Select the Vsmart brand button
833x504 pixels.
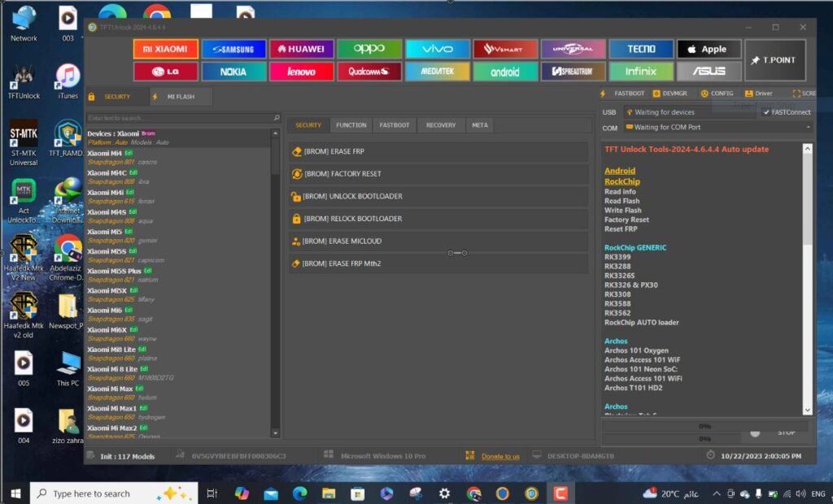click(x=505, y=49)
